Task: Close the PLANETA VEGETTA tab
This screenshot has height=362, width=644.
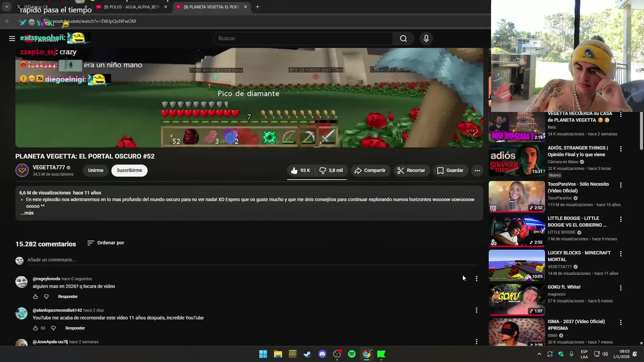Action: click(246, 7)
